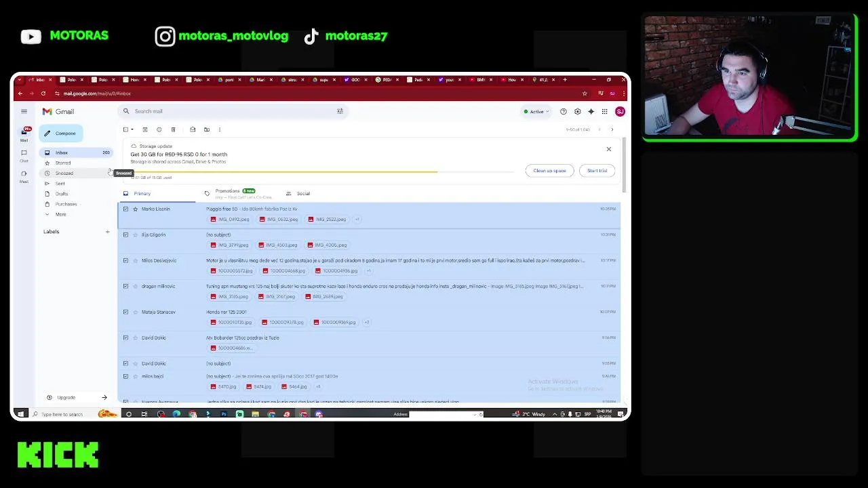Reload the page in Chrome
The height and width of the screenshot is (488, 868).
(43, 94)
